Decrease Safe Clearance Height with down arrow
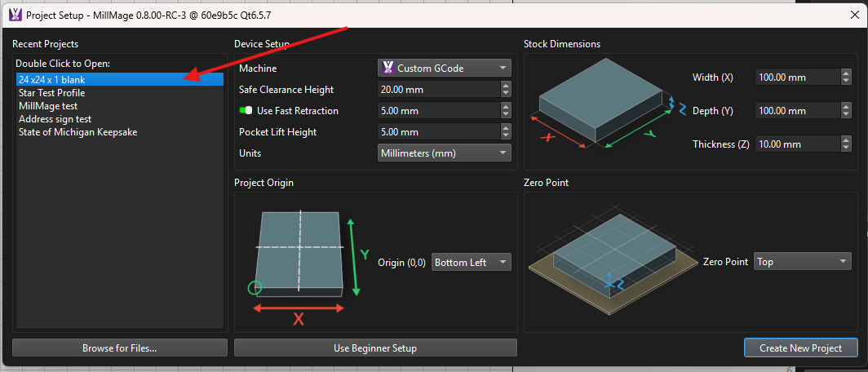868x372 pixels. click(506, 93)
